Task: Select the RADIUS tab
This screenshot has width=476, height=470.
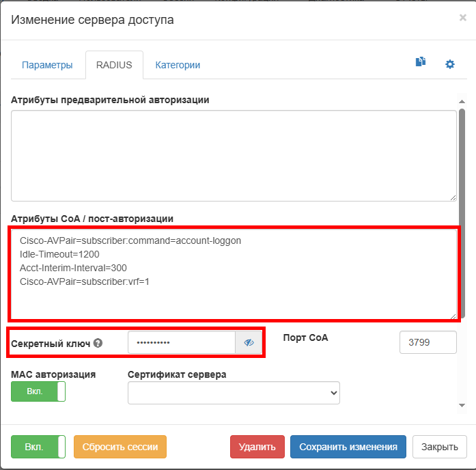Action: pyautogui.click(x=114, y=66)
